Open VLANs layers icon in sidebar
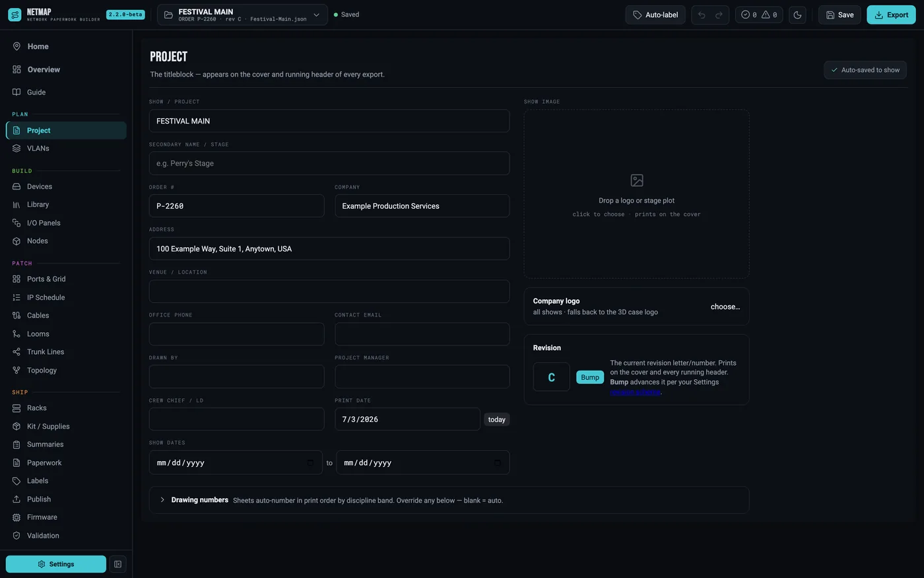This screenshot has height=578, width=924. pyautogui.click(x=16, y=149)
